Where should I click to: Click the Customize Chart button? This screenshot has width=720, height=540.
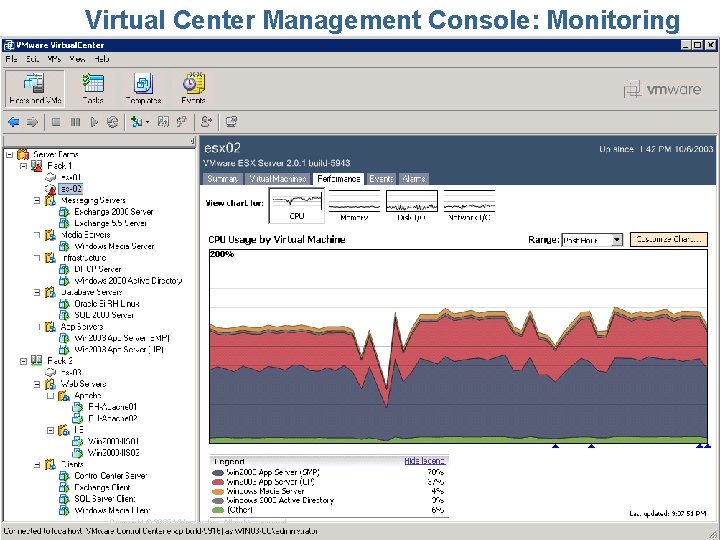coord(669,239)
